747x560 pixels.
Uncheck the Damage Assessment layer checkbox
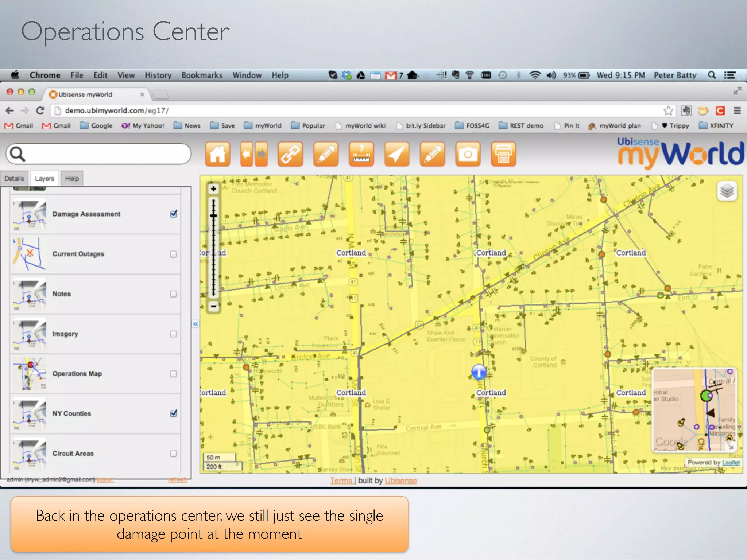(174, 214)
